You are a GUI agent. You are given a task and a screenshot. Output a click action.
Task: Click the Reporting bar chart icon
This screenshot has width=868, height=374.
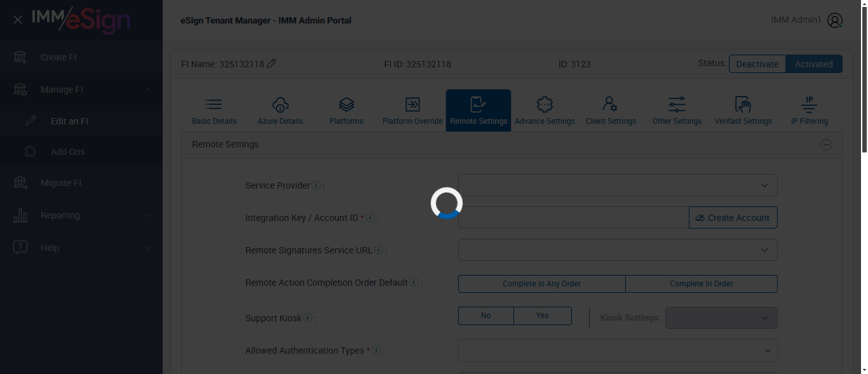(20, 215)
